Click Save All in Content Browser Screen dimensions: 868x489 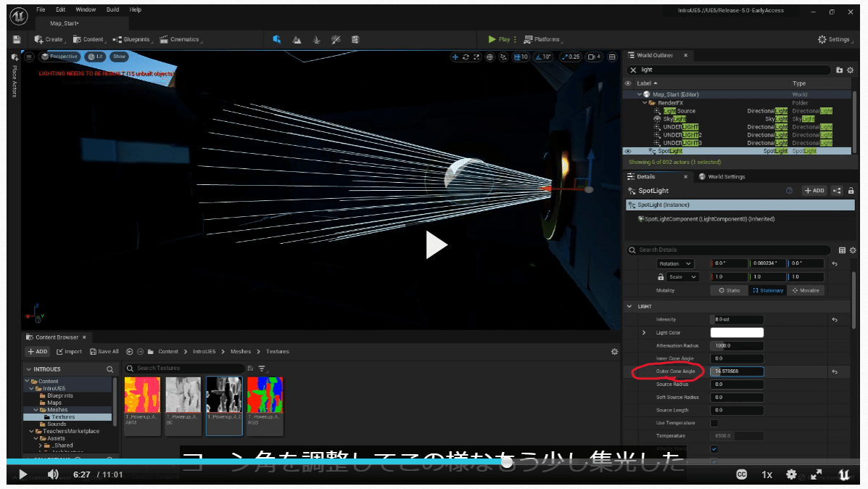(x=104, y=352)
